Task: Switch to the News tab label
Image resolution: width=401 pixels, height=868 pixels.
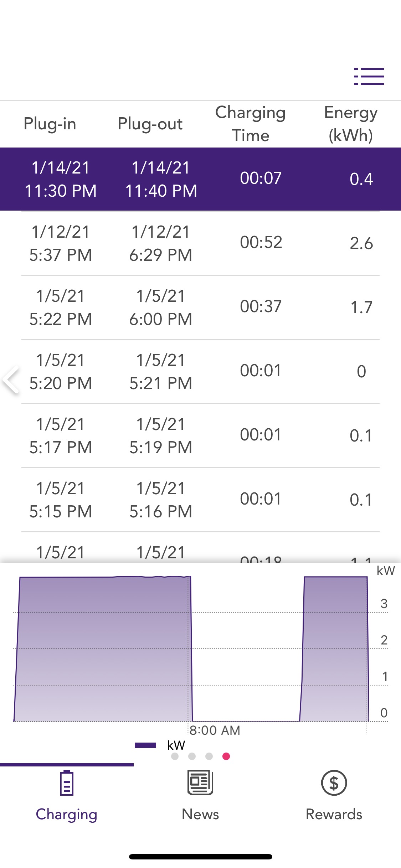Action: pyautogui.click(x=200, y=815)
